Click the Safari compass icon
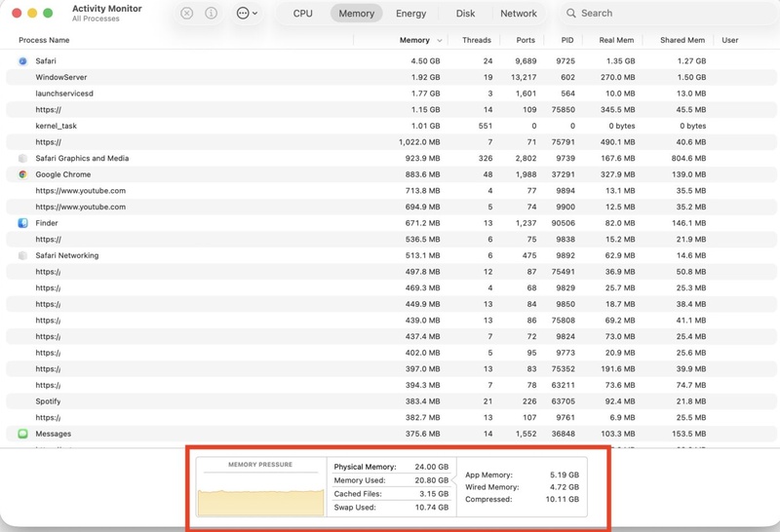Screen dimensions: 780x532 click(x=22, y=61)
